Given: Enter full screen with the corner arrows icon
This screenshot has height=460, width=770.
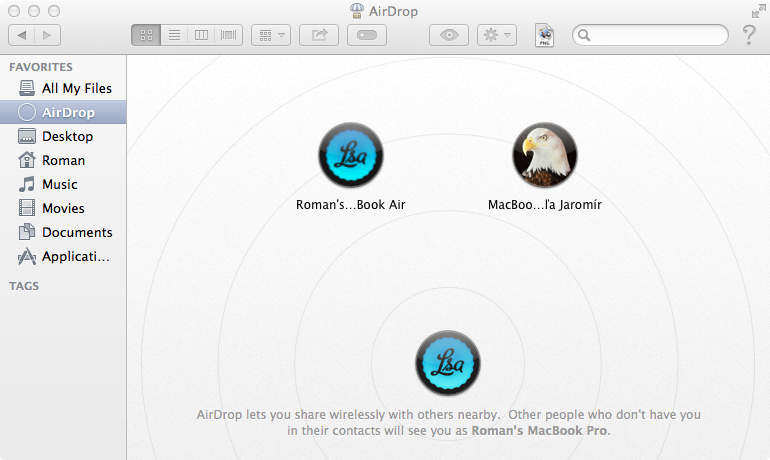Looking at the screenshot, I should tap(758, 10).
